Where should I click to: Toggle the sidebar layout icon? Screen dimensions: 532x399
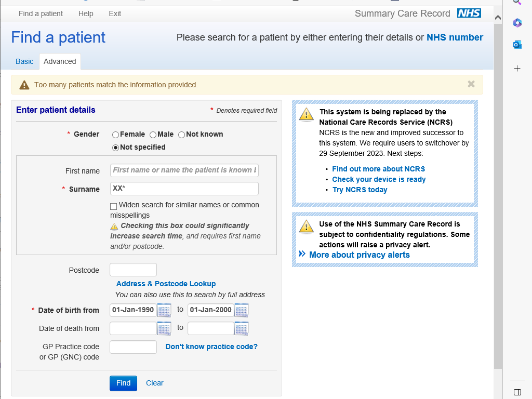click(517, 392)
